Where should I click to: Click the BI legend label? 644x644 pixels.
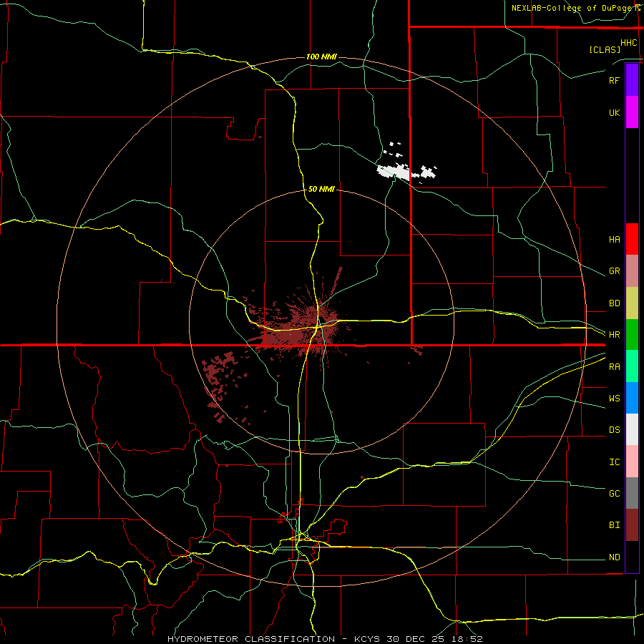(x=614, y=525)
